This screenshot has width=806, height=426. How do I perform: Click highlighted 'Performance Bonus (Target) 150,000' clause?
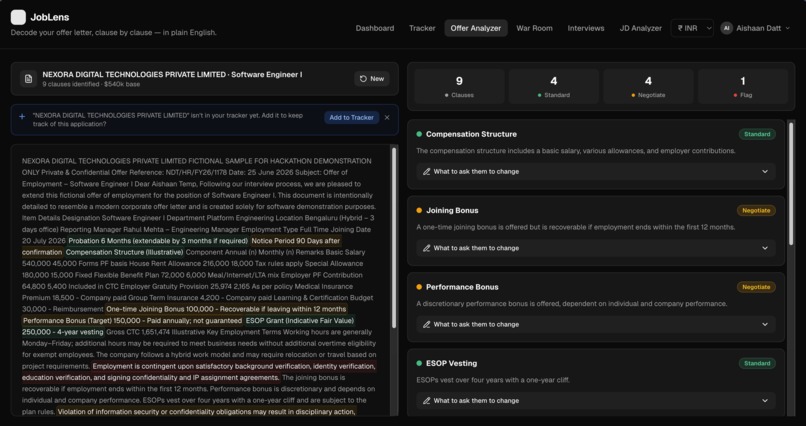coord(132,321)
